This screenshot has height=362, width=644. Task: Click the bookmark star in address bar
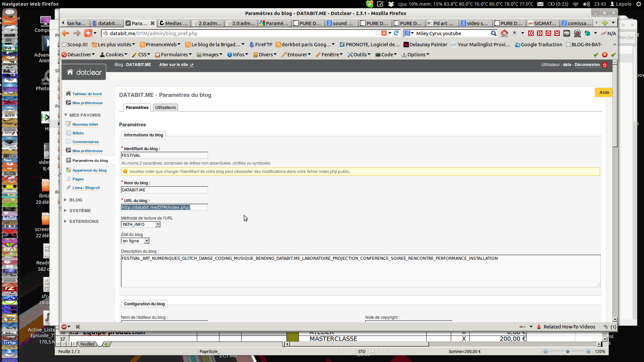click(378, 33)
